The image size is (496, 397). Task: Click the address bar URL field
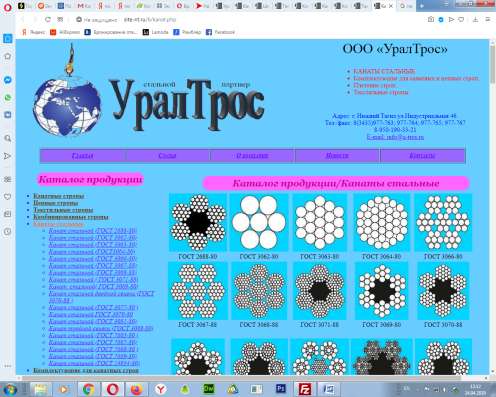pos(150,20)
